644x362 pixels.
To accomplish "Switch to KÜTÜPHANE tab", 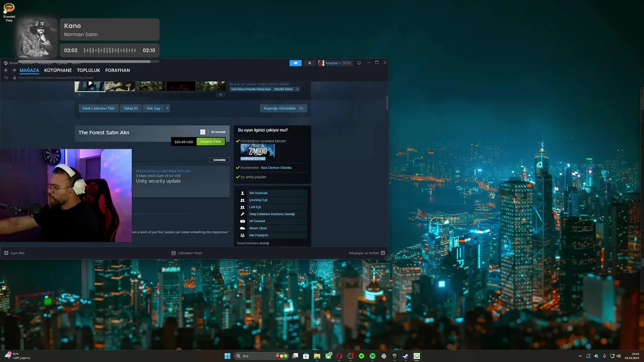I will tap(58, 70).
